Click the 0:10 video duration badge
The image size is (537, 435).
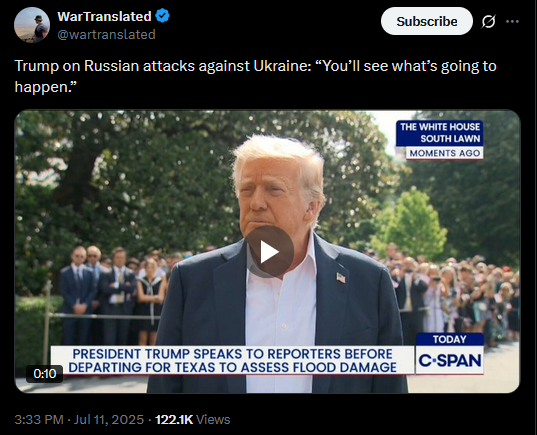(45, 373)
